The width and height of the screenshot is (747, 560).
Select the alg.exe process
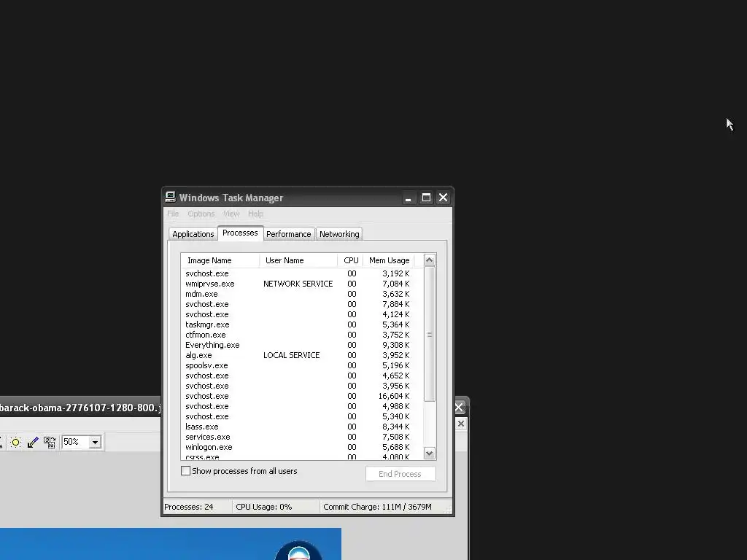point(302,355)
